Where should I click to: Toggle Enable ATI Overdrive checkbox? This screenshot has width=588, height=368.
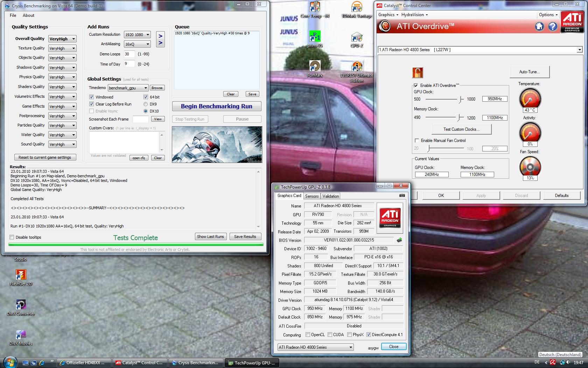416,86
